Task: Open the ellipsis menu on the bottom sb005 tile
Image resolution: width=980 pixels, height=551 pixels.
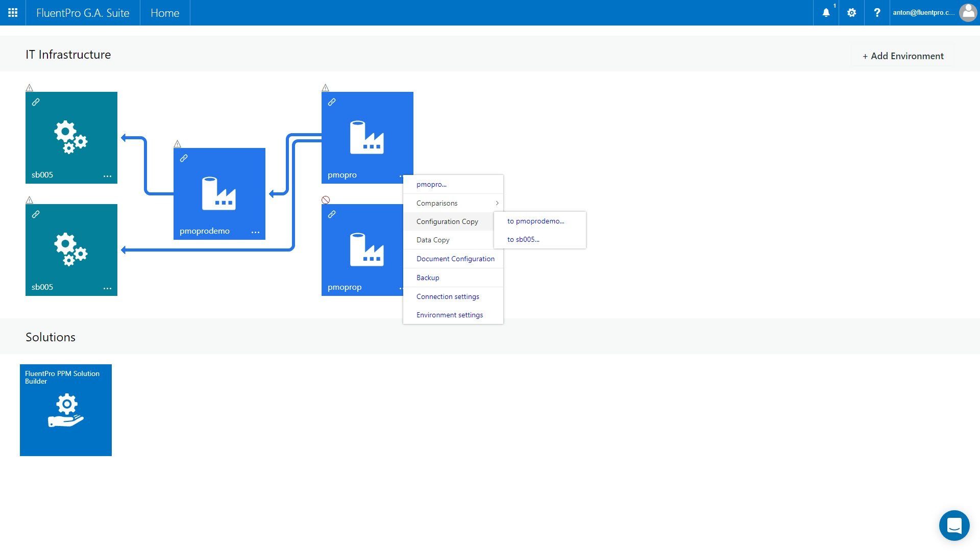Action: [x=108, y=288]
